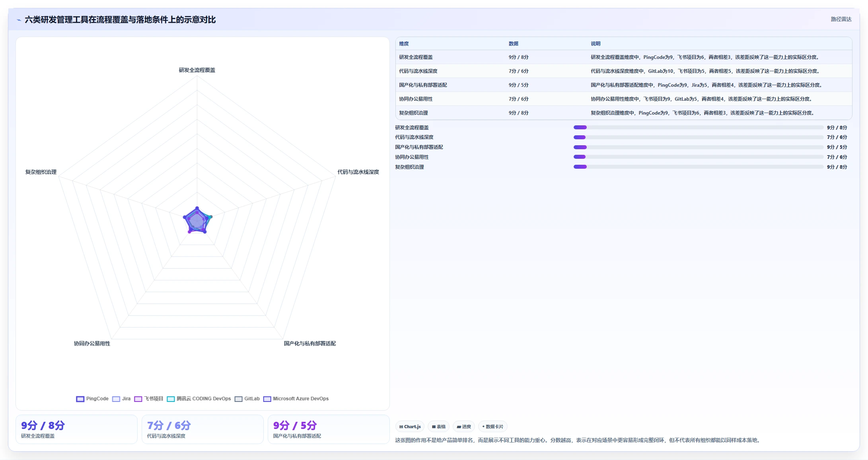Click the 维度 column header

(x=404, y=44)
